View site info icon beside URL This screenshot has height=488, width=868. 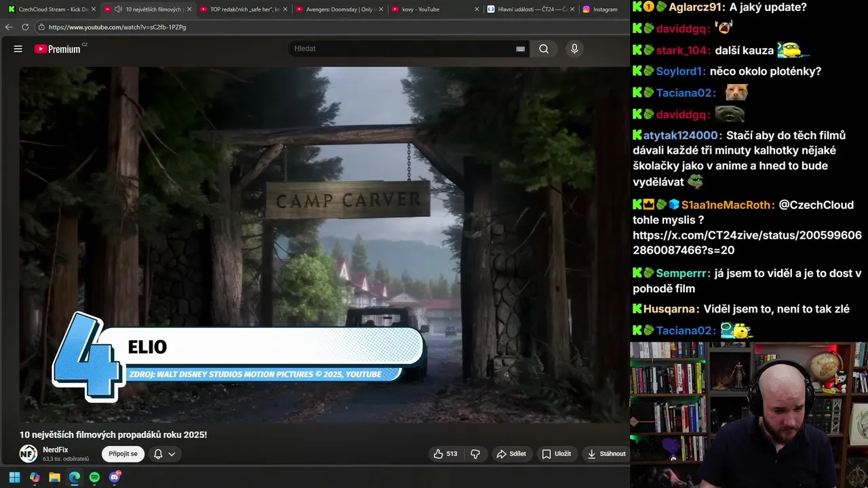coord(41,27)
